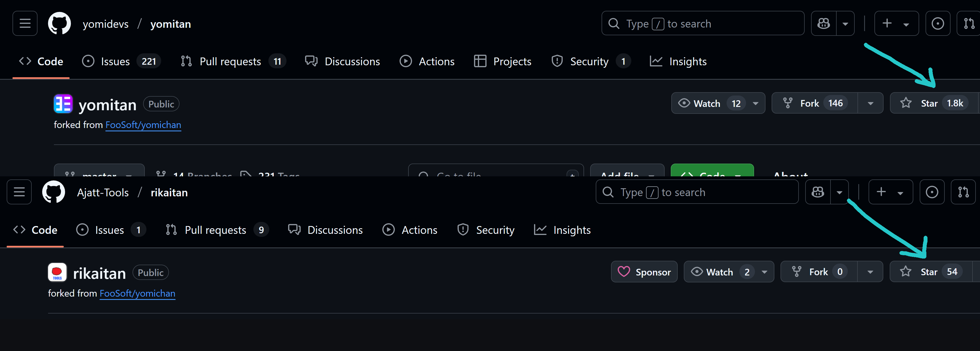The height and width of the screenshot is (351, 980).
Task: Click the 54 star count for rikaitan
Action: coord(952,272)
